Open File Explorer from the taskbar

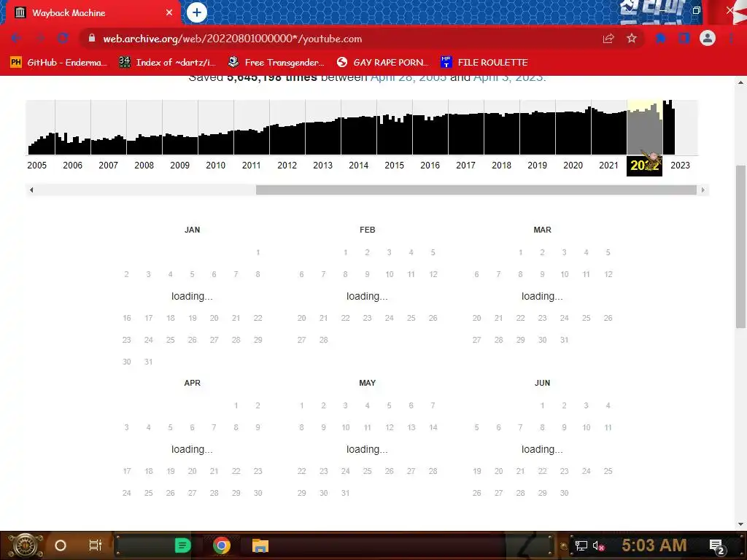coord(260,545)
